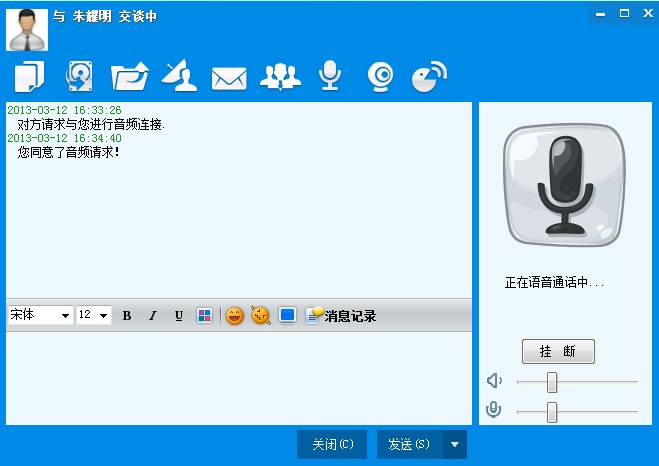This screenshot has width=659, height=466.
Task: Open the font name dropdown showing 宋体
Action: pyautogui.click(x=40, y=315)
